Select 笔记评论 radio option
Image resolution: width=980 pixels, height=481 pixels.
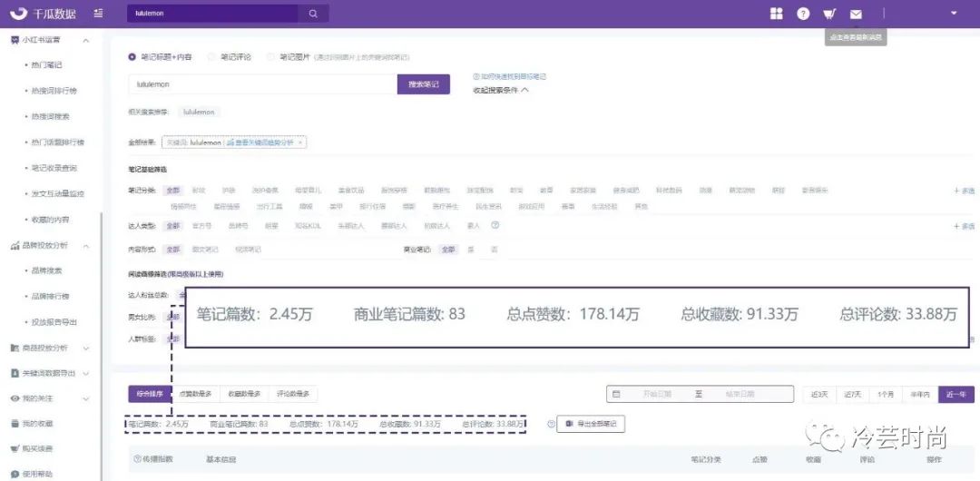point(211,57)
